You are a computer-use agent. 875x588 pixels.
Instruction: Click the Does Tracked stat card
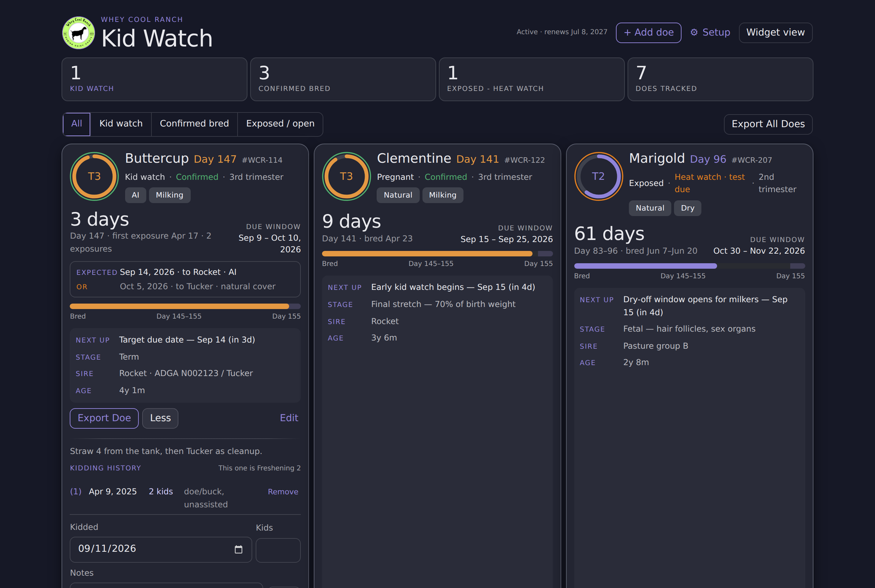coord(720,79)
